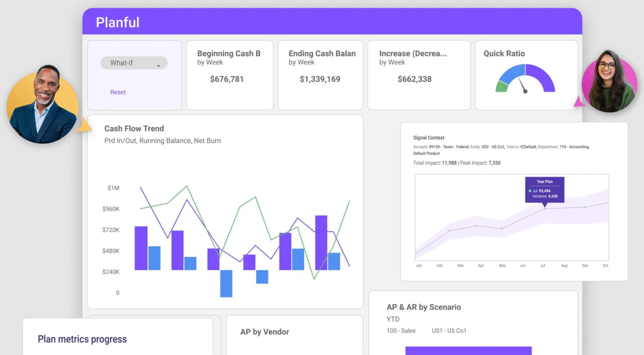Viewport: 644px width, 355px height.
Task: Click the Jan month label in Signal chart
Action: [x=419, y=265]
